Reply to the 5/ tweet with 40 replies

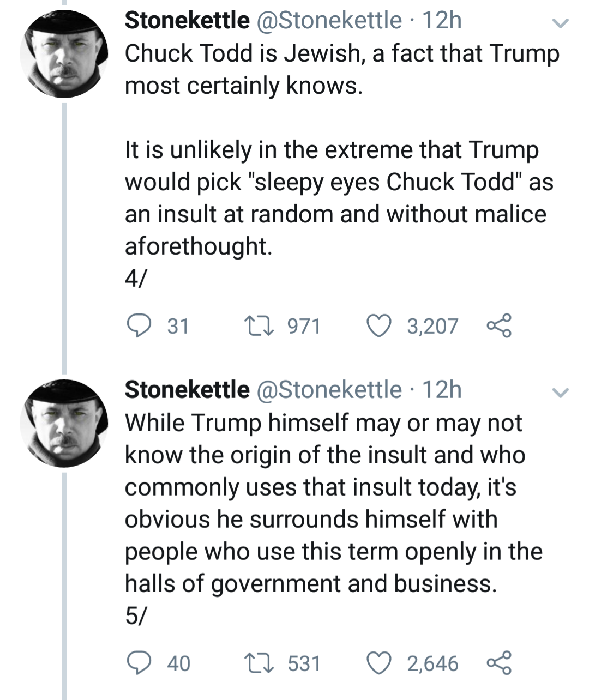[x=139, y=663]
